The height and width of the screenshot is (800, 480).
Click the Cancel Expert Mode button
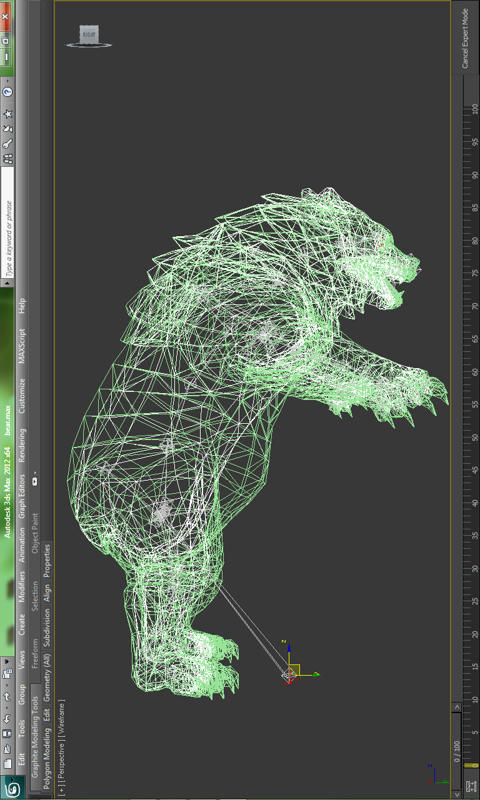[x=465, y=38]
